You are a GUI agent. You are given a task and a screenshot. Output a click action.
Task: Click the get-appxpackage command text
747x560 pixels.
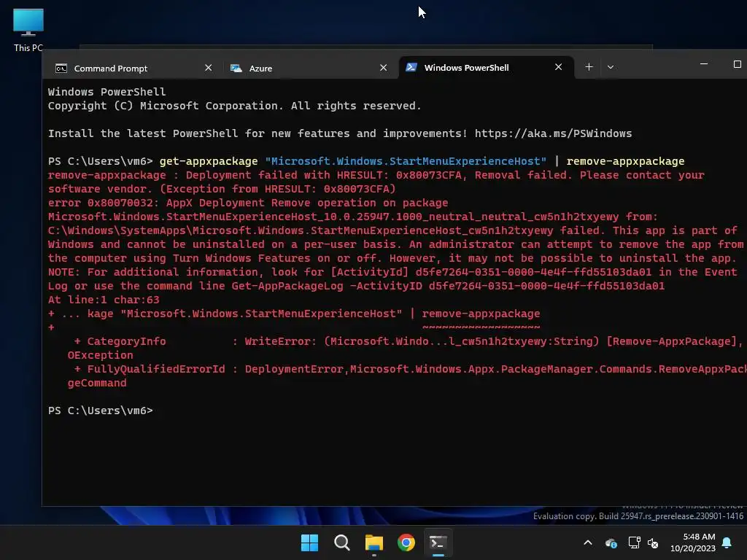click(x=208, y=161)
